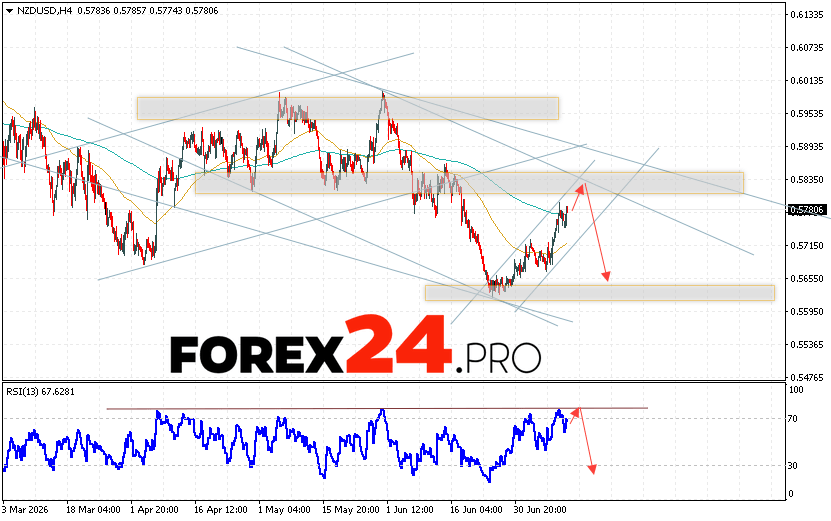Click RSI scale level 100

tap(796, 390)
